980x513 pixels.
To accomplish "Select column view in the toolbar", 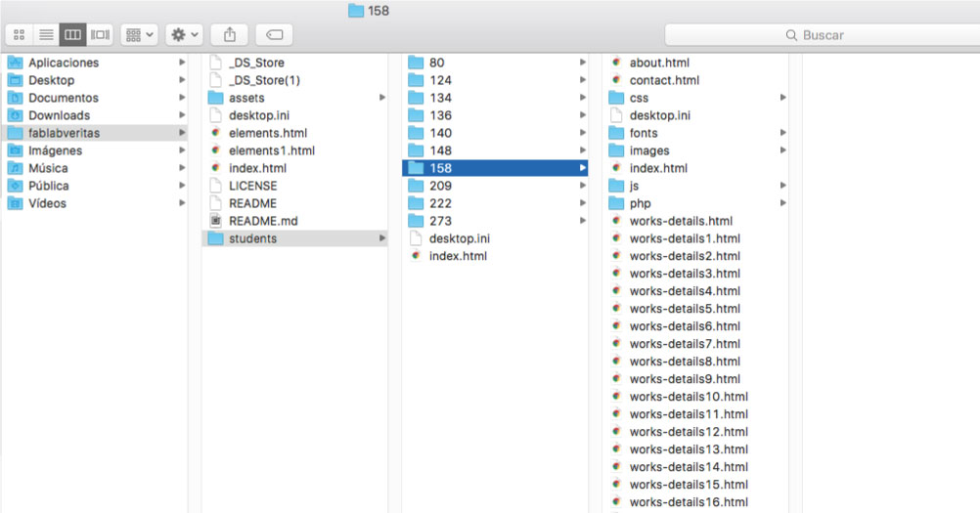I will click(x=72, y=35).
